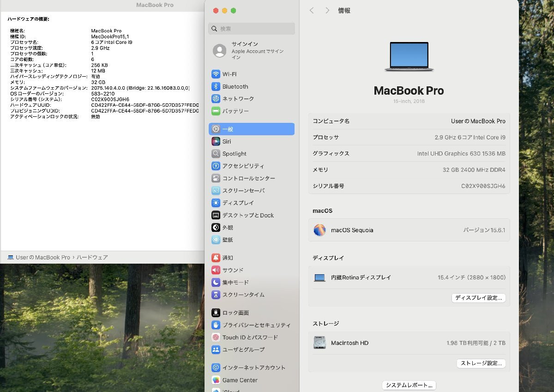Open ロック画面 icon
The image size is (554, 392).
point(216,313)
